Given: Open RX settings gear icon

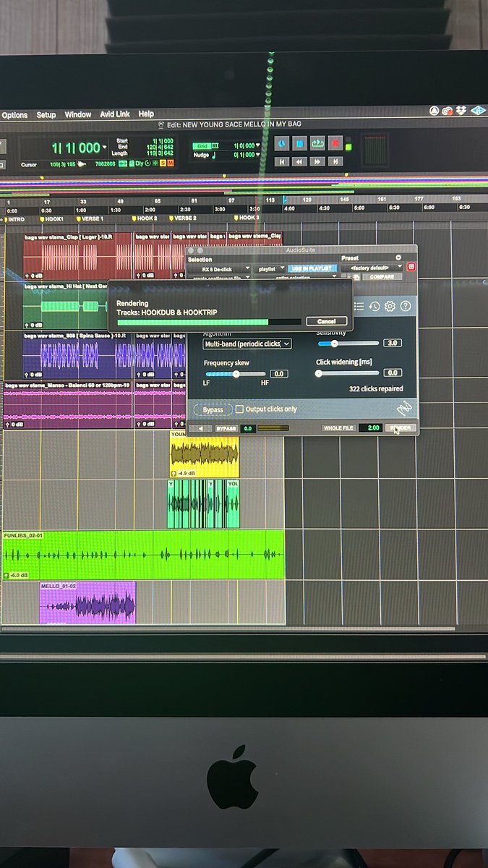Looking at the screenshot, I should [390, 306].
